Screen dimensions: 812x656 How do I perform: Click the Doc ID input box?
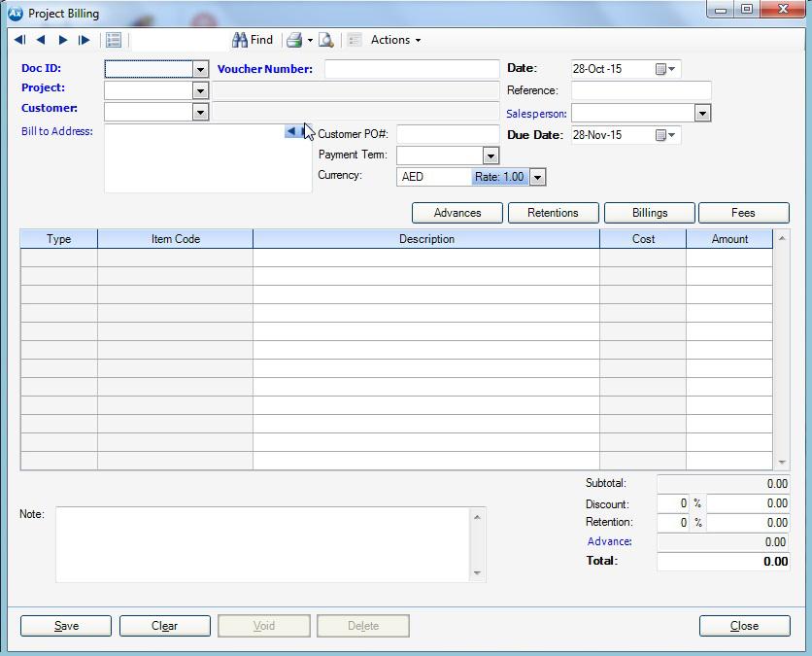coord(149,69)
